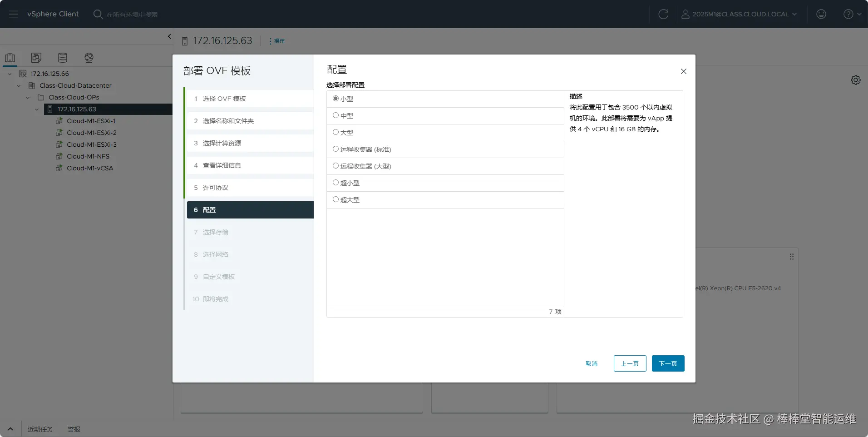Viewport: 868px width, 437px height.
Task: Open the 2025M1@CLASS.CLOUD.LOCAL user menu
Action: coord(739,14)
